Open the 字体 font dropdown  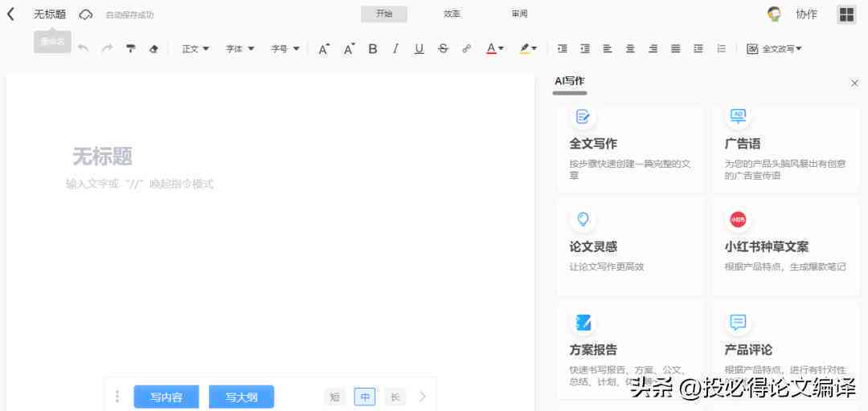[240, 49]
